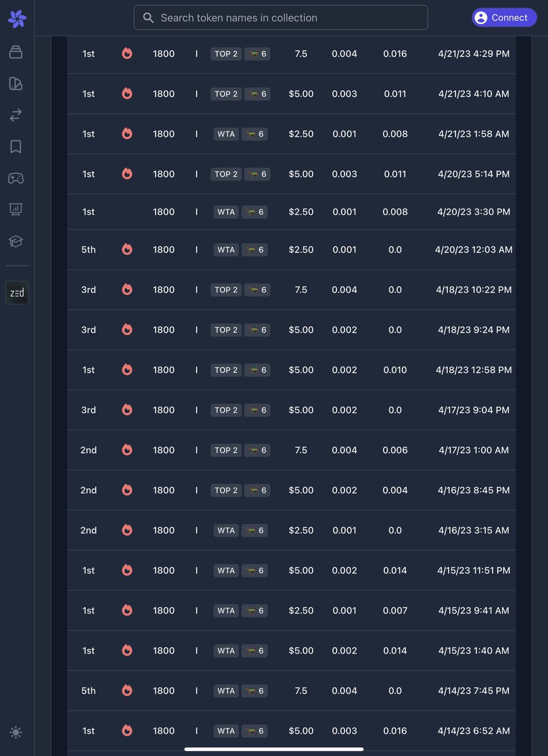This screenshot has height=756, width=548.
Task: Click flame icon in 4/17/23 9:04 PM row
Action: click(127, 410)
